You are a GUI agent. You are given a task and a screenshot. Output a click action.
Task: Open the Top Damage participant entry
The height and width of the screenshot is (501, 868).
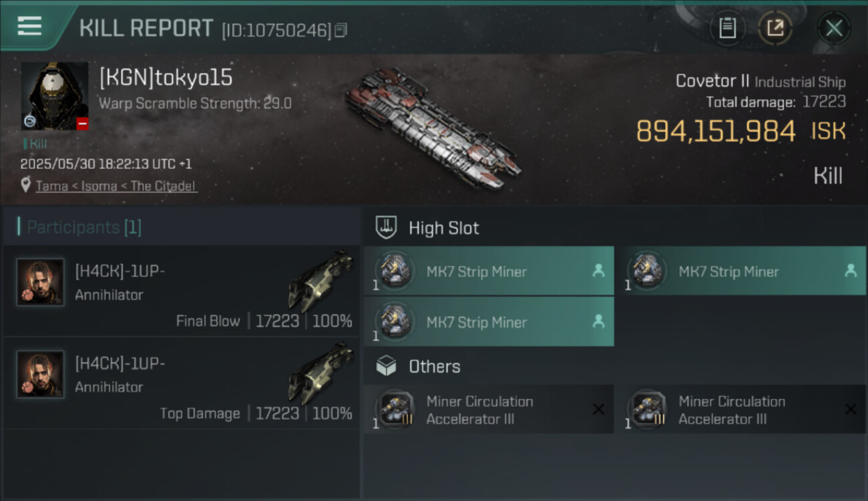[x=182, y=383]
